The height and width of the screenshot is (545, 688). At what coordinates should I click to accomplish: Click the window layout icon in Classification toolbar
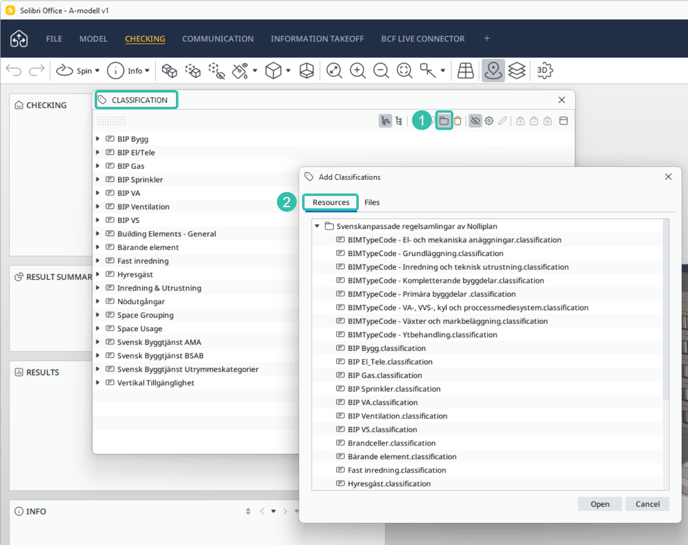click(x=564, y=121)
